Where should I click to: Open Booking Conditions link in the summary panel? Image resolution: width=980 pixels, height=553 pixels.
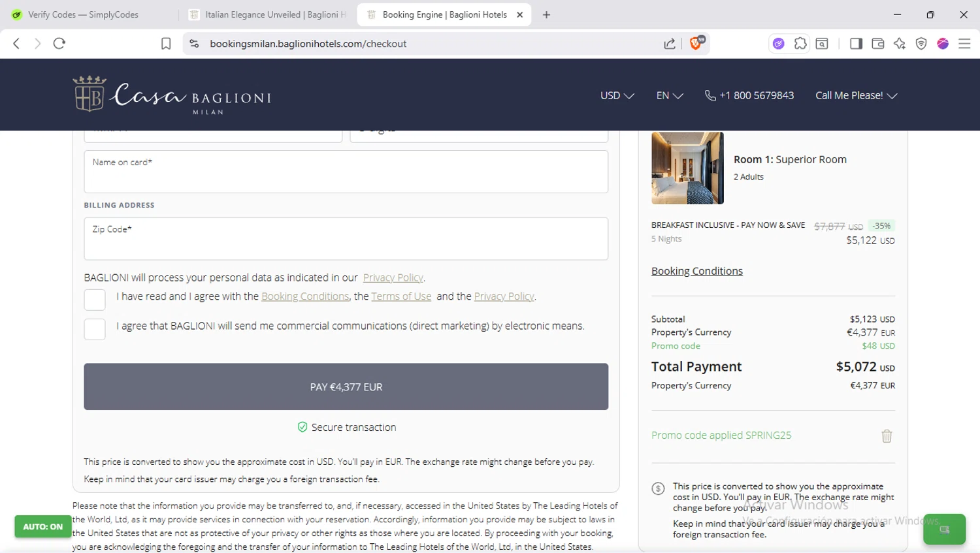(x=697, y=271)
